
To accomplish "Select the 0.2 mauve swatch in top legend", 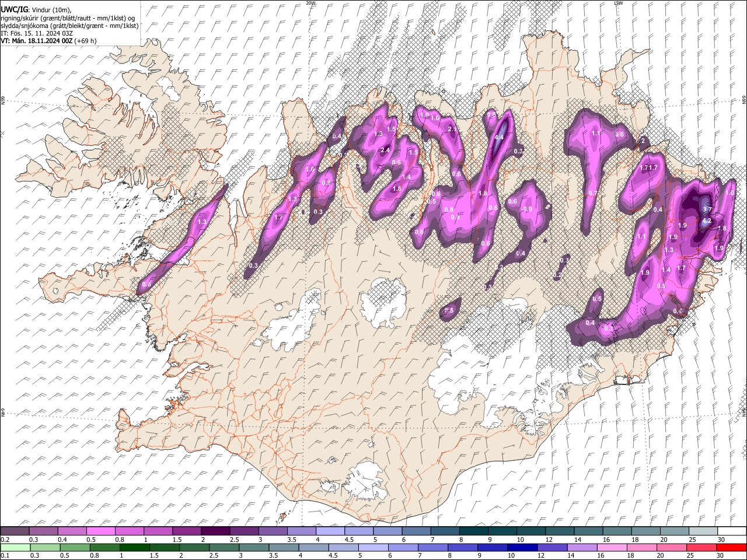I will pyautogui.click(x=15, y=531).
